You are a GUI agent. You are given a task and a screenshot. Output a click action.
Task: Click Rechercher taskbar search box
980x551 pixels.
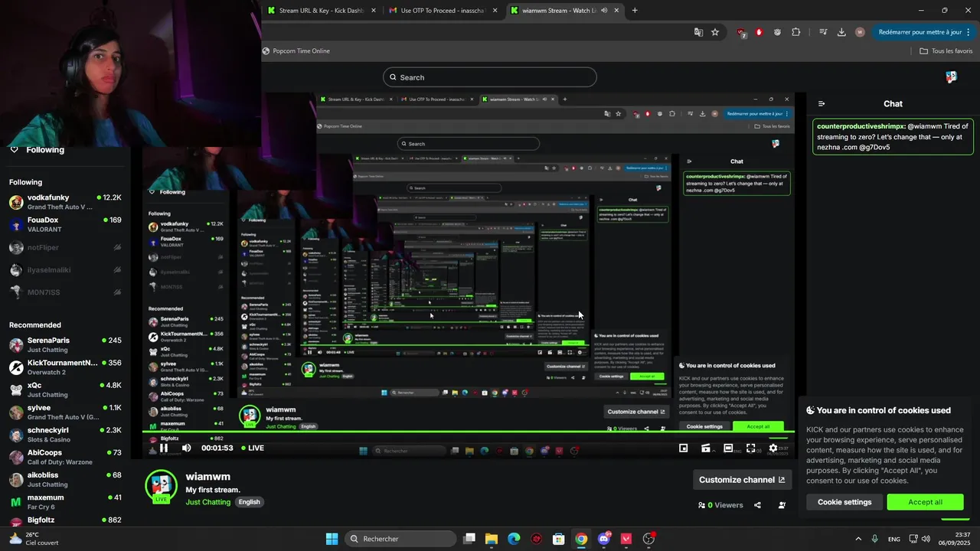401,539
